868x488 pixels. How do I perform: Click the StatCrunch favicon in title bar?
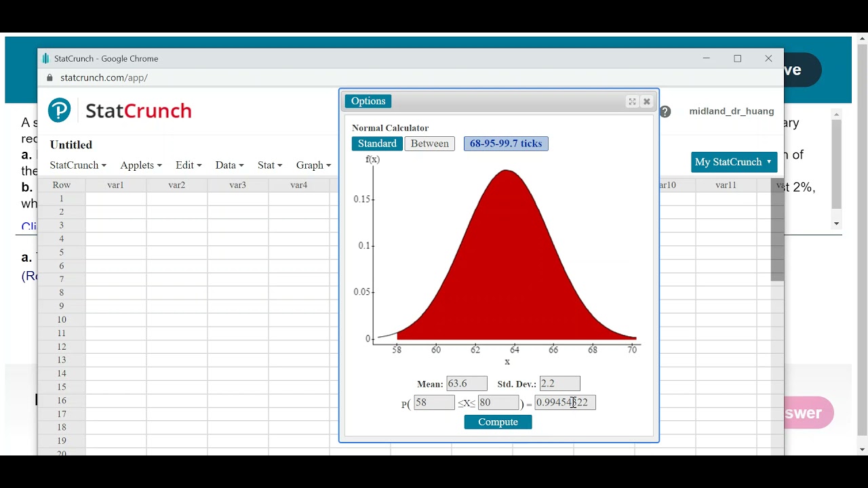[46, 59]
